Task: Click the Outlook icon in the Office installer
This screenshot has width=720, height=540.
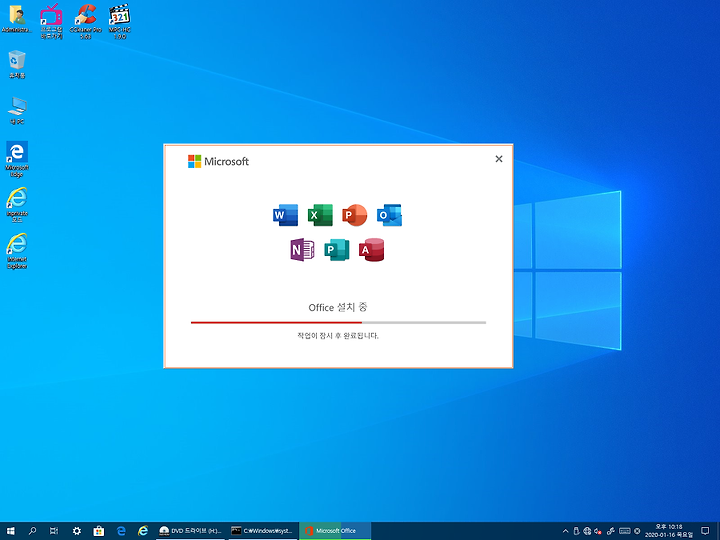Action: click(x=389, y=215)
